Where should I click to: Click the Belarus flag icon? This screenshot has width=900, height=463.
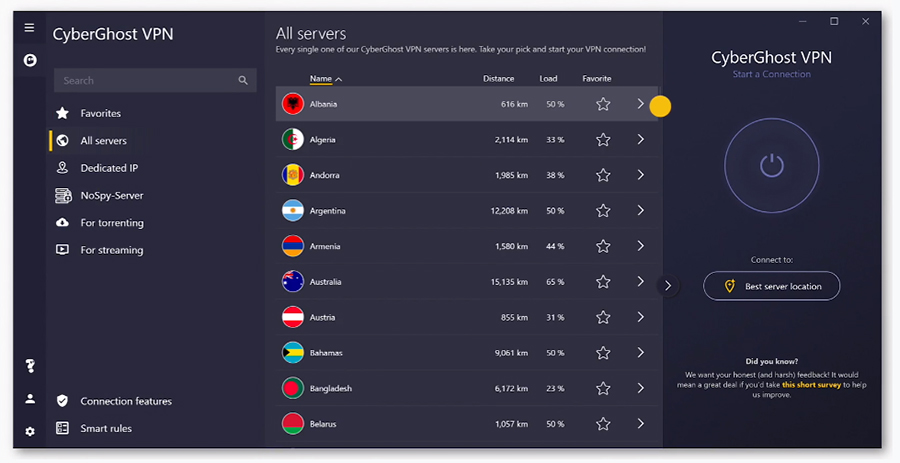point(293,424)
